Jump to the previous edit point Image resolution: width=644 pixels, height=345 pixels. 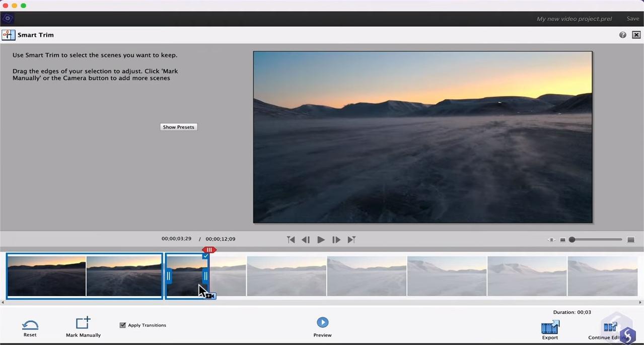pos(291,240)
